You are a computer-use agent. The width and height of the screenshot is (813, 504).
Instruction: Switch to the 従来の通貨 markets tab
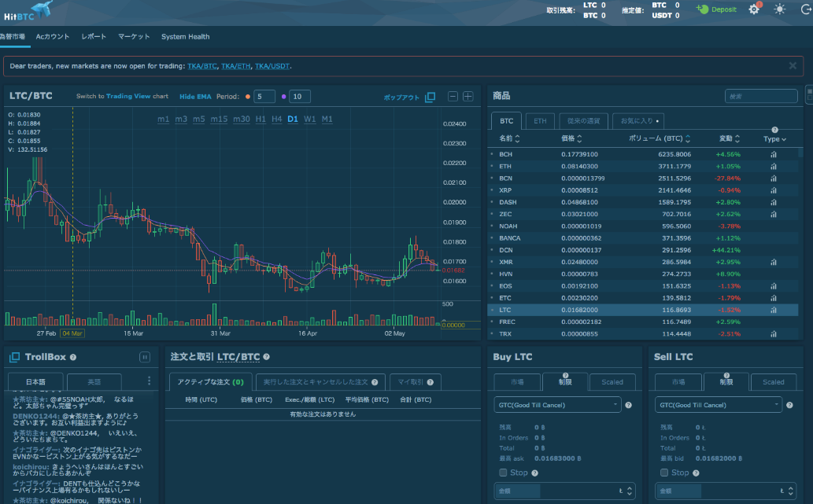583,121
